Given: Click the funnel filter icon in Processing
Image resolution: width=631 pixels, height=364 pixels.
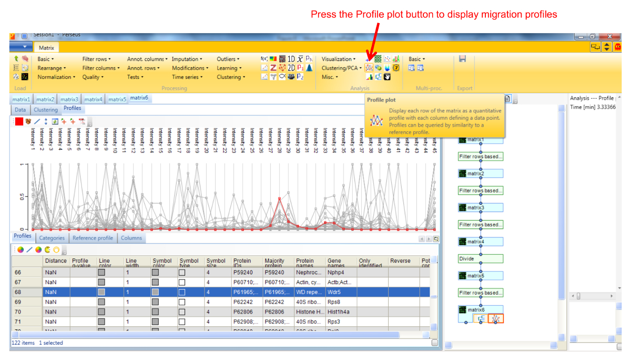Looking at the screenshot, I should [273, 77].
